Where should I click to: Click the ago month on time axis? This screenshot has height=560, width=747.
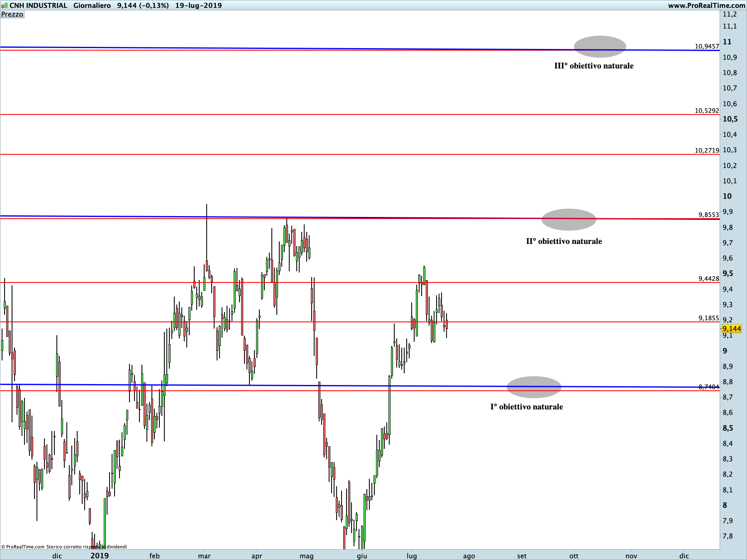click(x=469, y=556)
